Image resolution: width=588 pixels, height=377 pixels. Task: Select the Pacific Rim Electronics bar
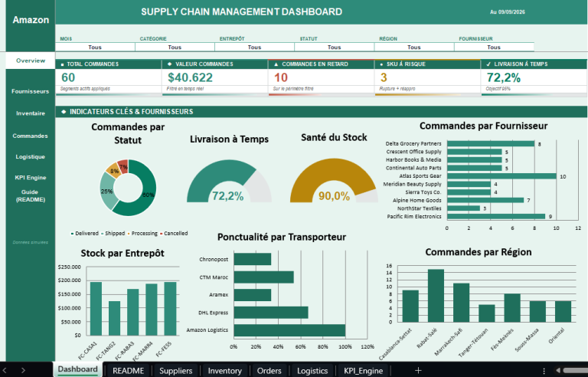point(496,217)
